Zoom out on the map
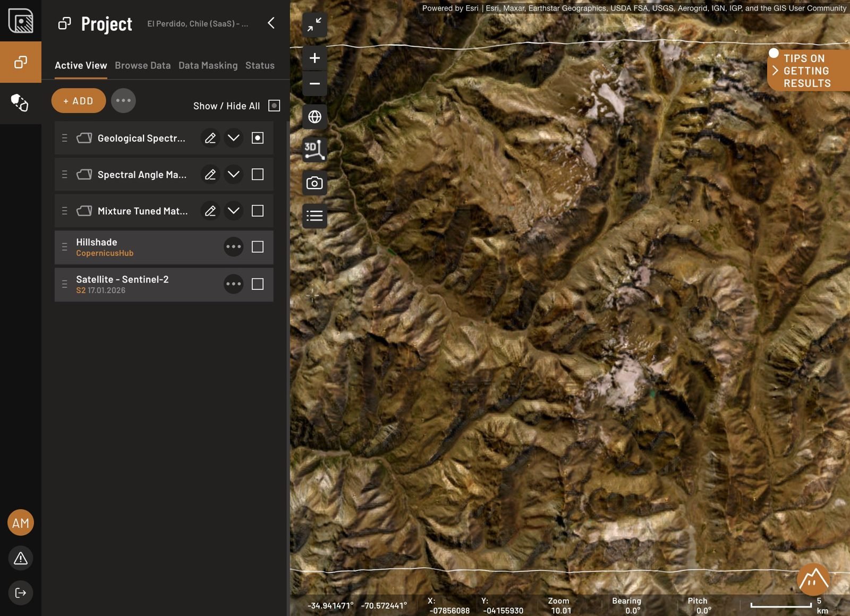The image size is (850, 616). point(314,83)
